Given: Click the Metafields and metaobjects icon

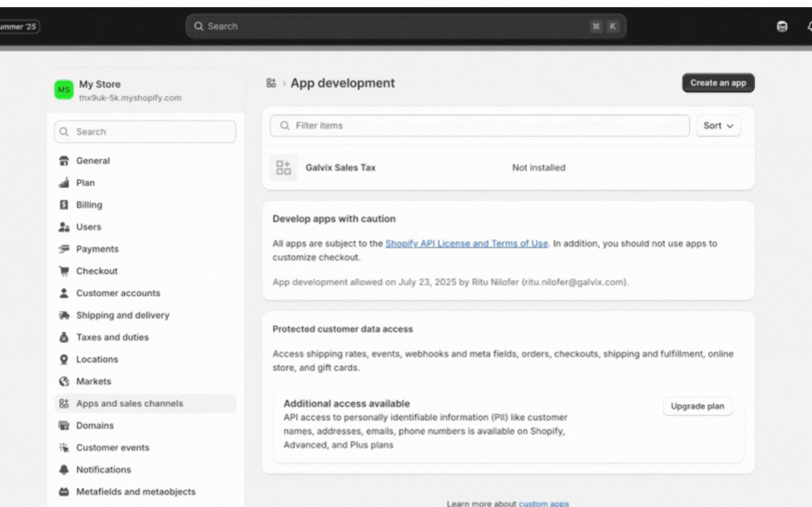Looking at the screenshot, I should (64, 492).
